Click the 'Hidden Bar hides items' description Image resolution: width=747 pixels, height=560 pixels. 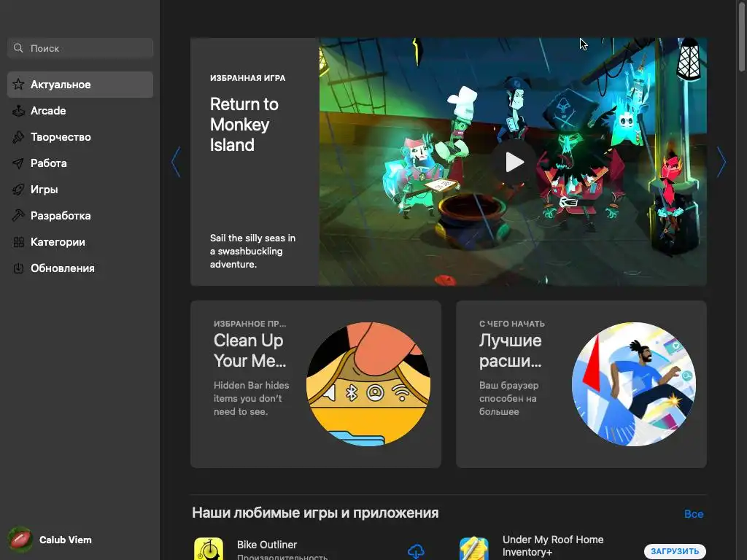251,398
